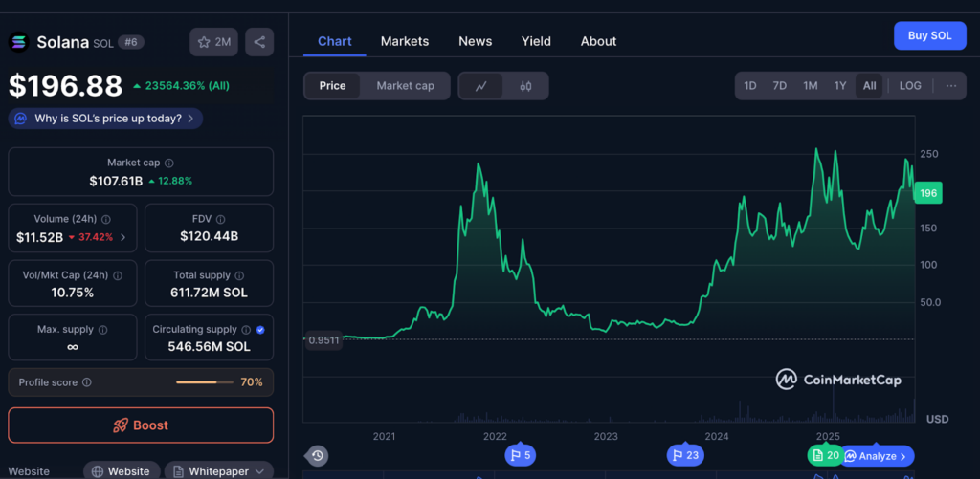Screen dimensions: 980x479
Task: Expand the Volume (24h) chevron arrow
Action: (122, 237)
